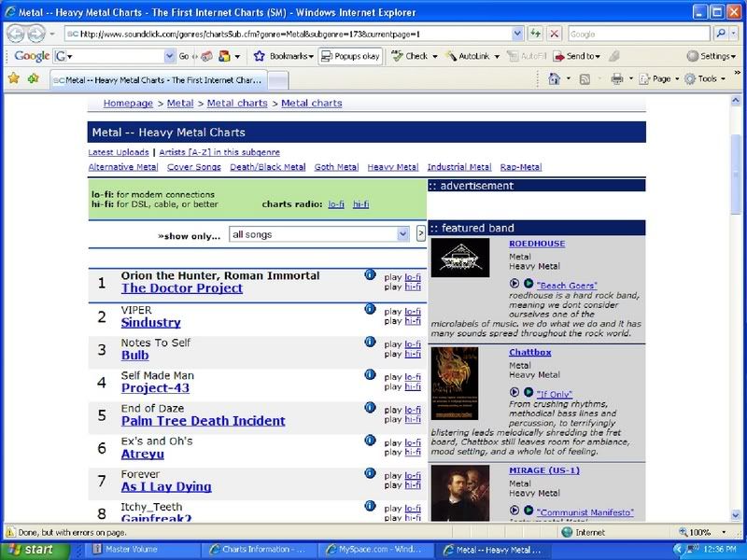Open The Doctor Project artist link
Image resolution: width=747 pixels, height=560 pixels.
182,288
